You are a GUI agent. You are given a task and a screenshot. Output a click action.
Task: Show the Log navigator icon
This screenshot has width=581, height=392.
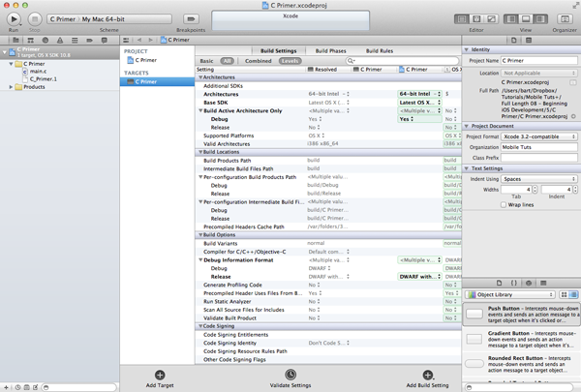coord(105,40)
